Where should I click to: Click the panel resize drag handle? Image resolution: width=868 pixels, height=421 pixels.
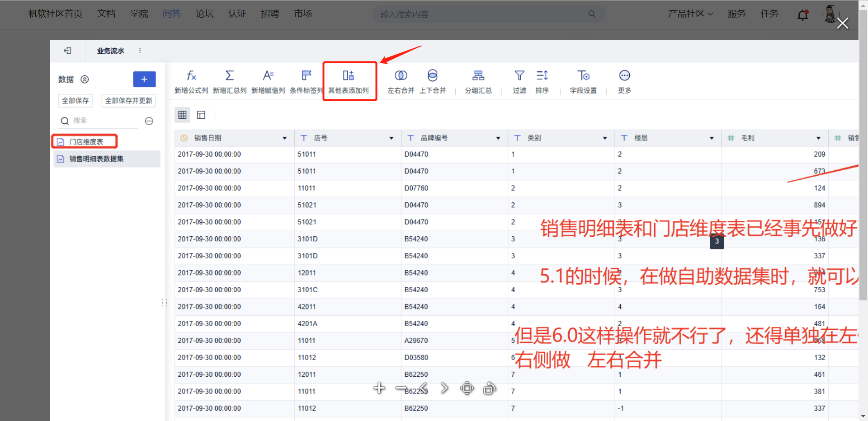[165, 303]
